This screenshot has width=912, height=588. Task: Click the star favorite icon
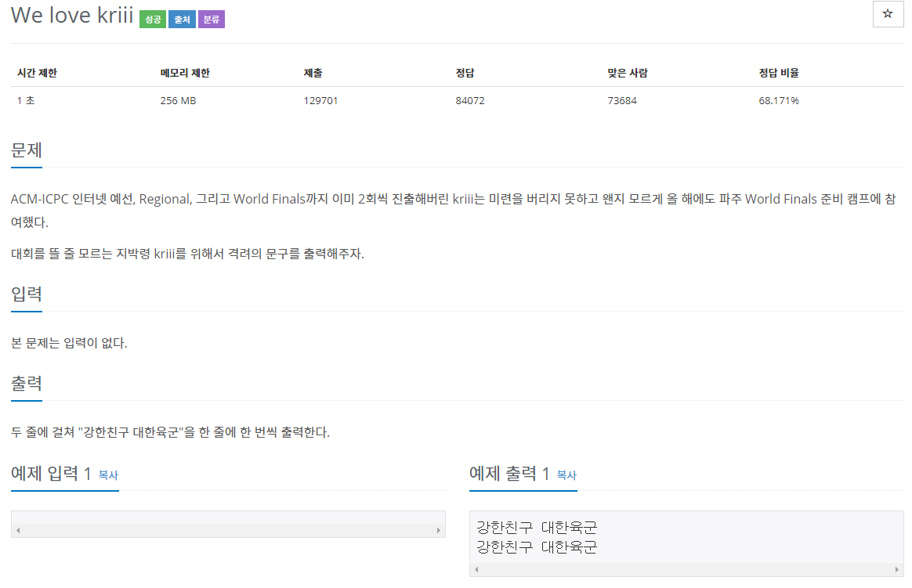pyautogui.click(x=888, y=14)
